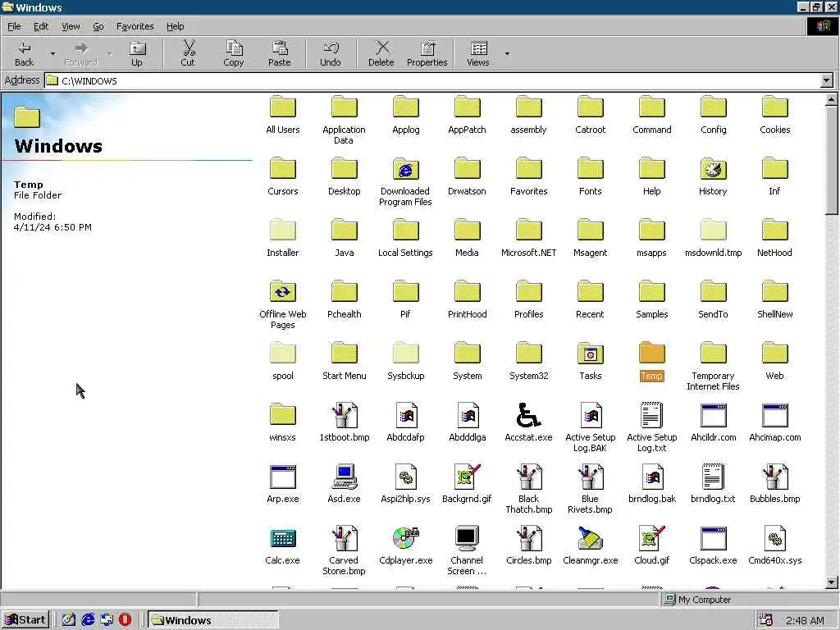Launch Internet Explorer from Quick Launch
Screen dimensions: 840x630
[88, 620]
